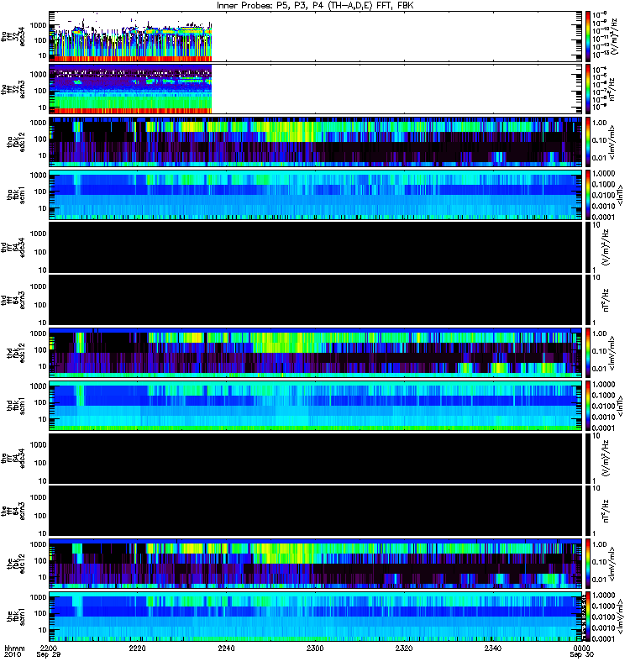Click the thd fbk scm1 color scale bar
Screen dimensions: 630x672
[x=587, y=406]
